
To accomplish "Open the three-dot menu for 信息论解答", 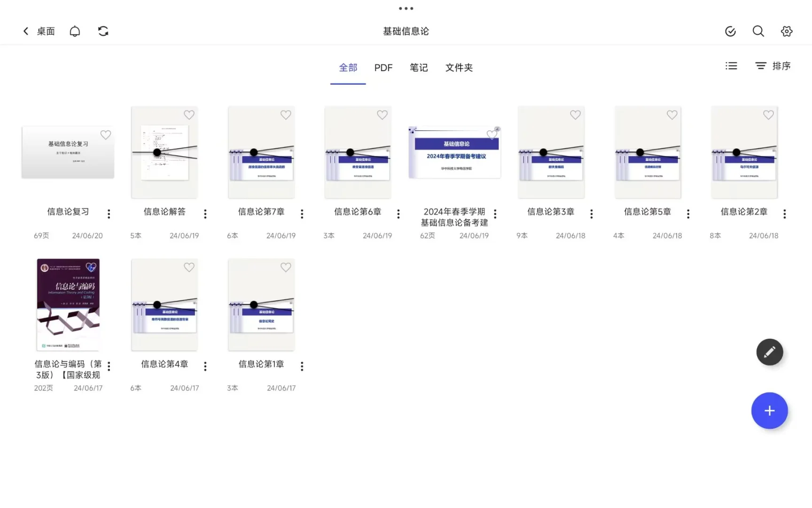I will 205,214.
